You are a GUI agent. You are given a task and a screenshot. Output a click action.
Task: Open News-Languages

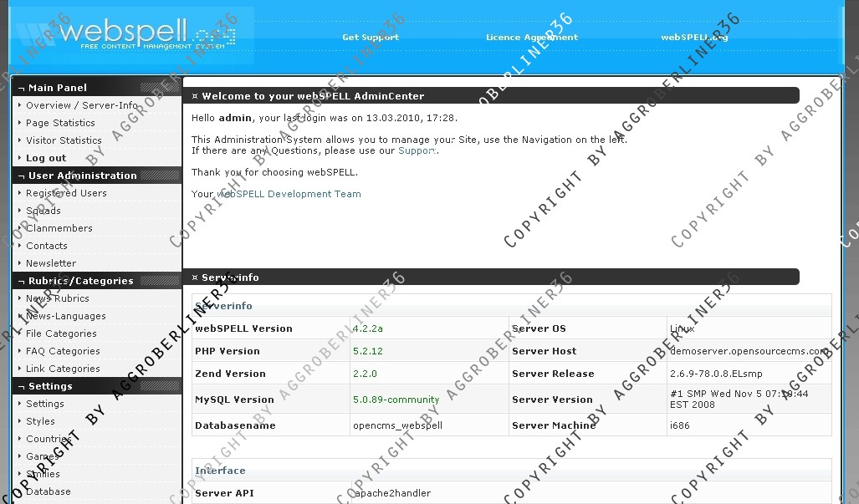tap(66, 316)
